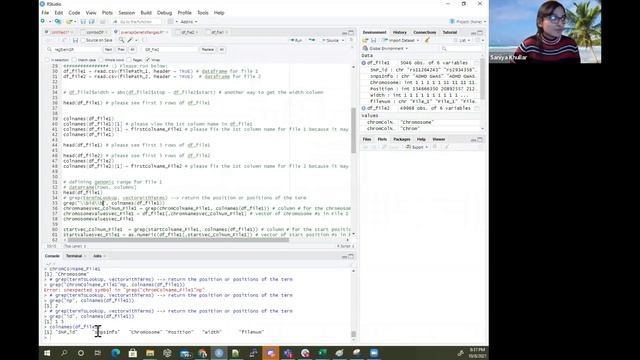Open Global Environment dropdown

click(x=385, y=48)
